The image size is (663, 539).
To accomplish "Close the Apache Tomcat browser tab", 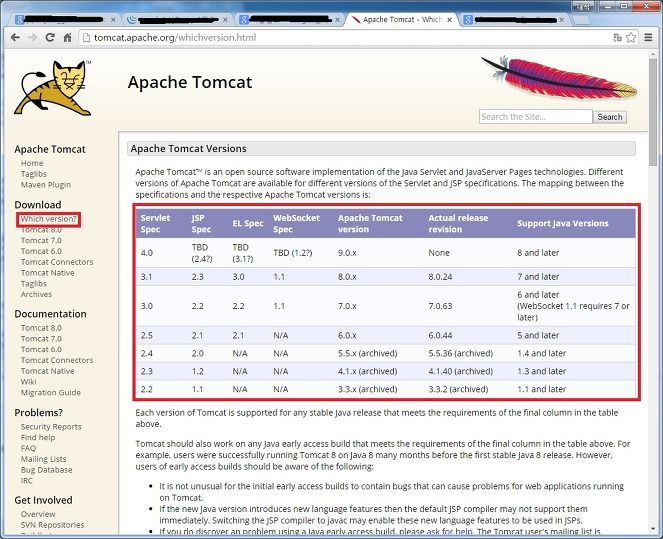I will click(x=449, y=19).
